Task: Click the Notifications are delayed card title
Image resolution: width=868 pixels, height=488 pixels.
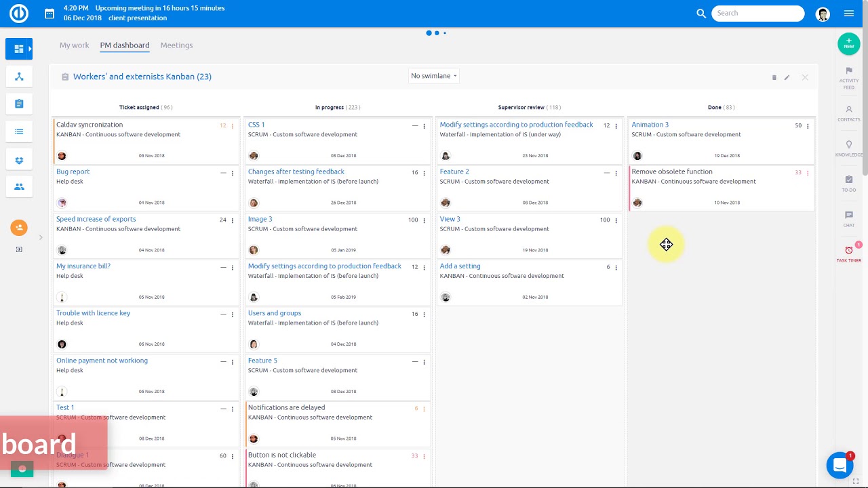Action: tap(286, 407)
